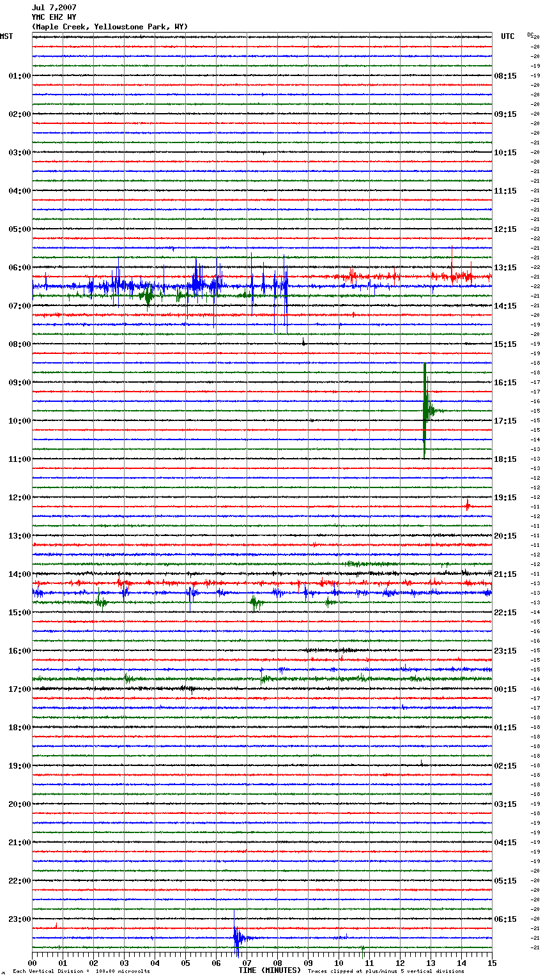Click the "15:00" MST time label
This screenshot has width=543, height=980.
click(x=20, y=613)
